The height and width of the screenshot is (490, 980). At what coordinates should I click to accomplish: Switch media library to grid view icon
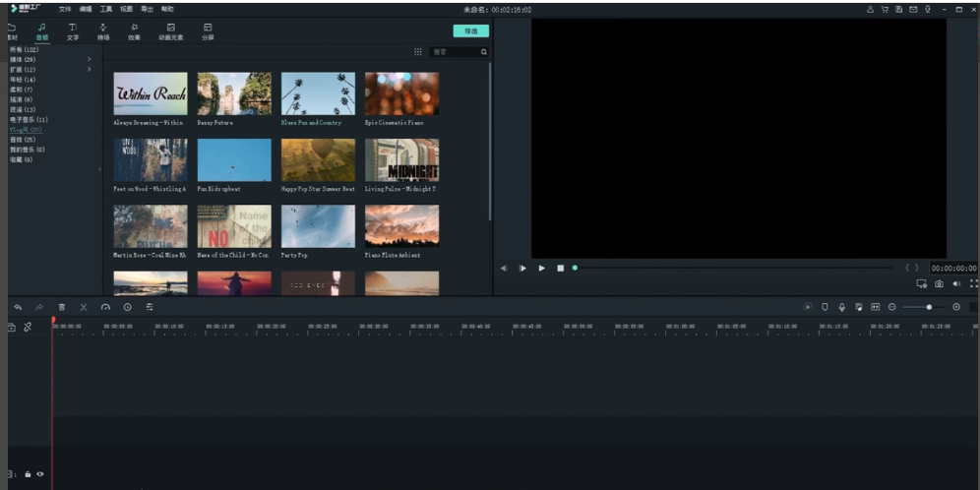click(417, 52)
